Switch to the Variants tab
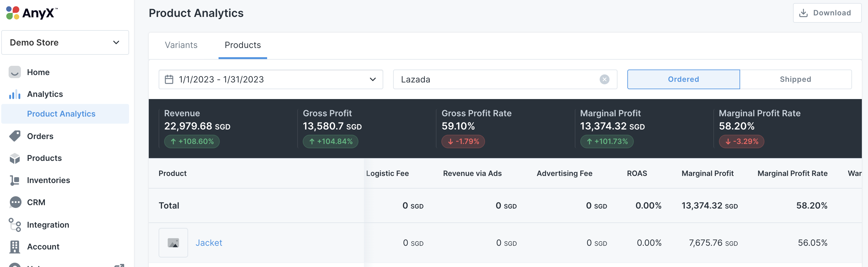This screenshot has height=267, width=868. pos(181,45)
